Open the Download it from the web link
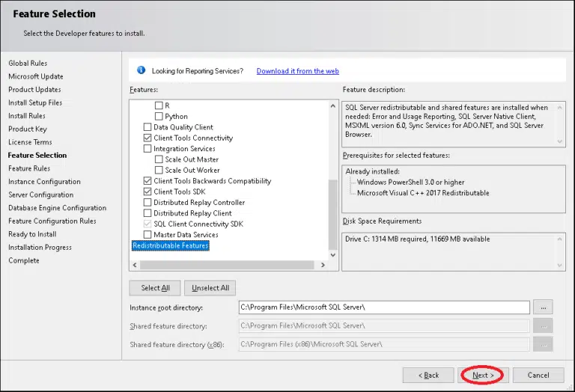 click(298, 71)
